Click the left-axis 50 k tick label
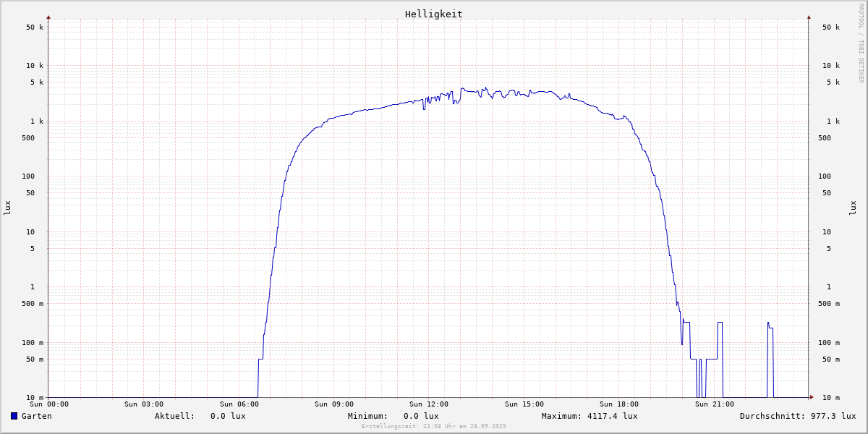 point(35,27)
